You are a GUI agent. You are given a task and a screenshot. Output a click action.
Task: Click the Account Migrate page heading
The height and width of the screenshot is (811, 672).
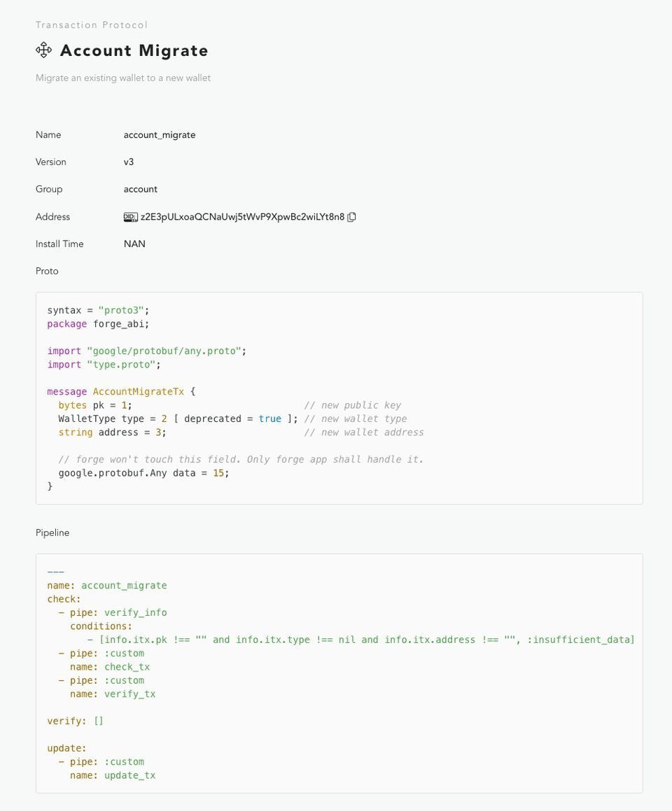click(134, 50)
